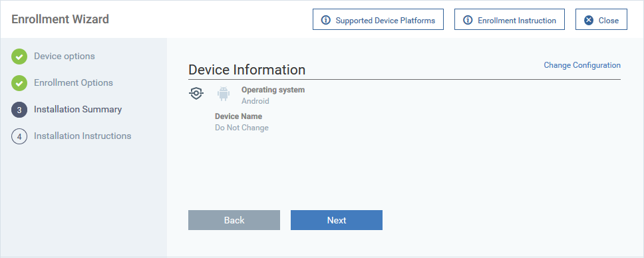Click step number 4 circle

click(19, 137)
